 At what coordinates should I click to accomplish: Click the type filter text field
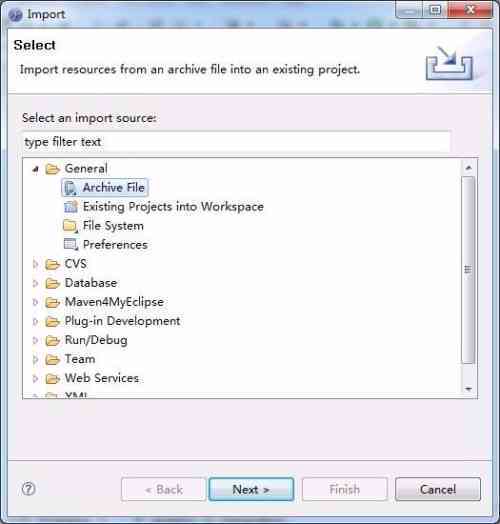236,142
